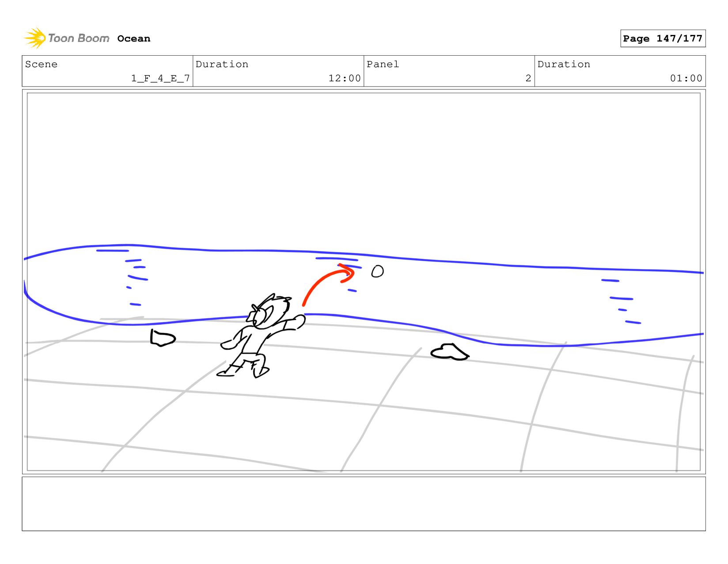Click panel number '2'

tap(528, 78)
